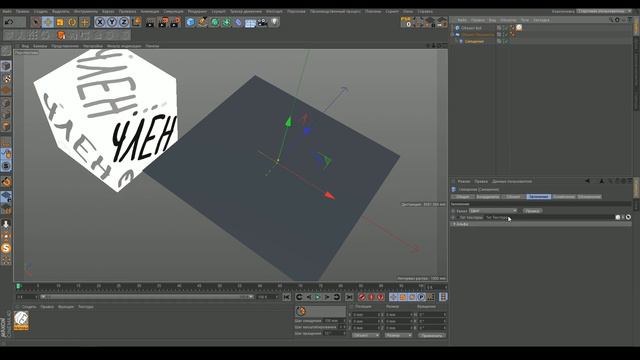The height and width of the screenshot is (360, 640).
Task: Switch to Texture mode in left palette
Action: (6, 78)
